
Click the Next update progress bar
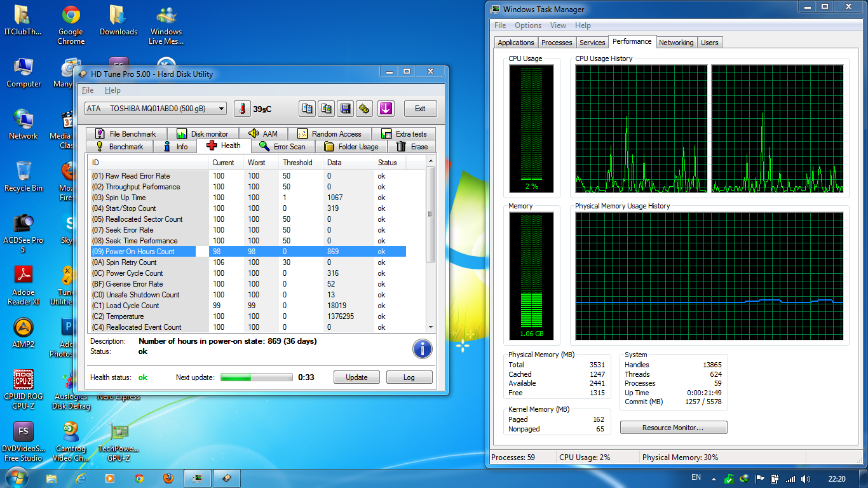point(256,377)
